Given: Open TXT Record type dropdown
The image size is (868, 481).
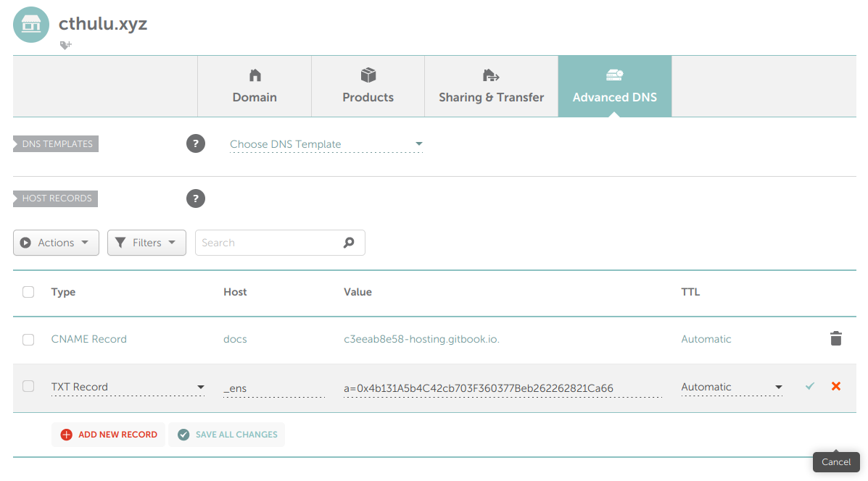Looking at the screenshot, I should (128, 388).
